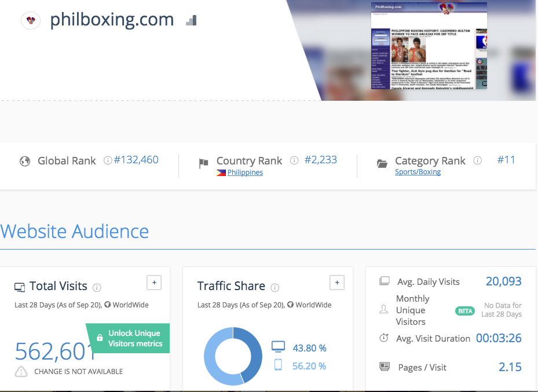Open the Category Rank info icon
This screenshot has height=392, width=538.
478,160
